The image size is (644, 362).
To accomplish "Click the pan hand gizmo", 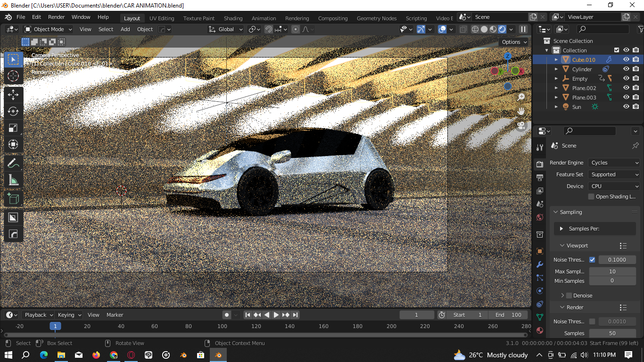I will pyautogui.click(x=521, y=111).
